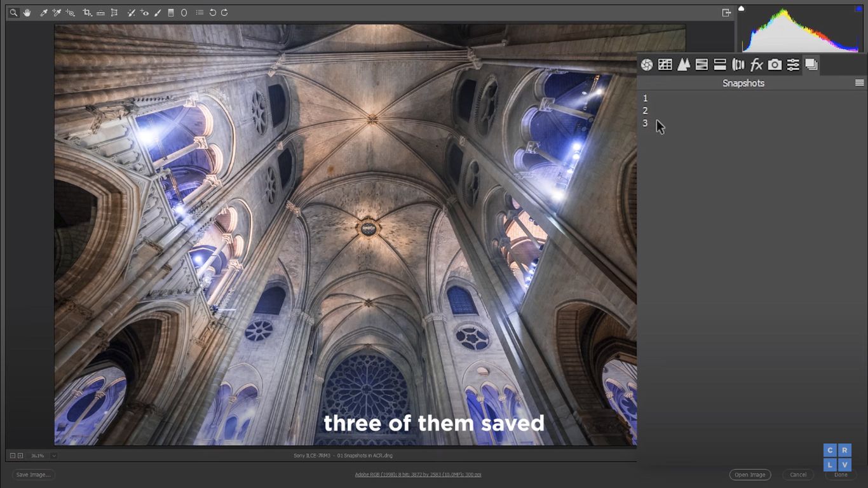Toggle the Targeted Adjustment tool
This screenshot has width=868, height=488.
[69, 12]
